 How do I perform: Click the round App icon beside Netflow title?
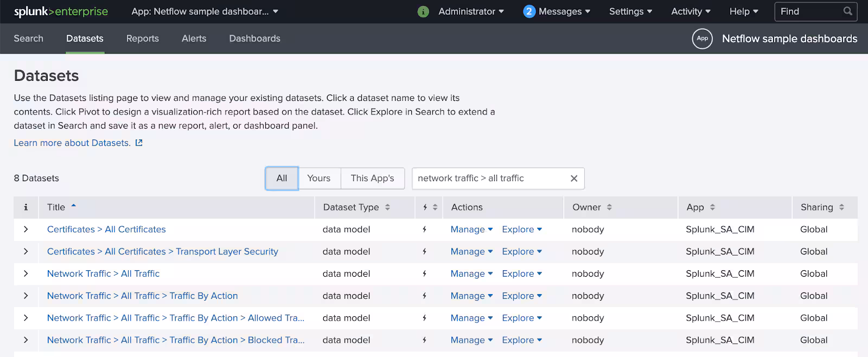702,39
